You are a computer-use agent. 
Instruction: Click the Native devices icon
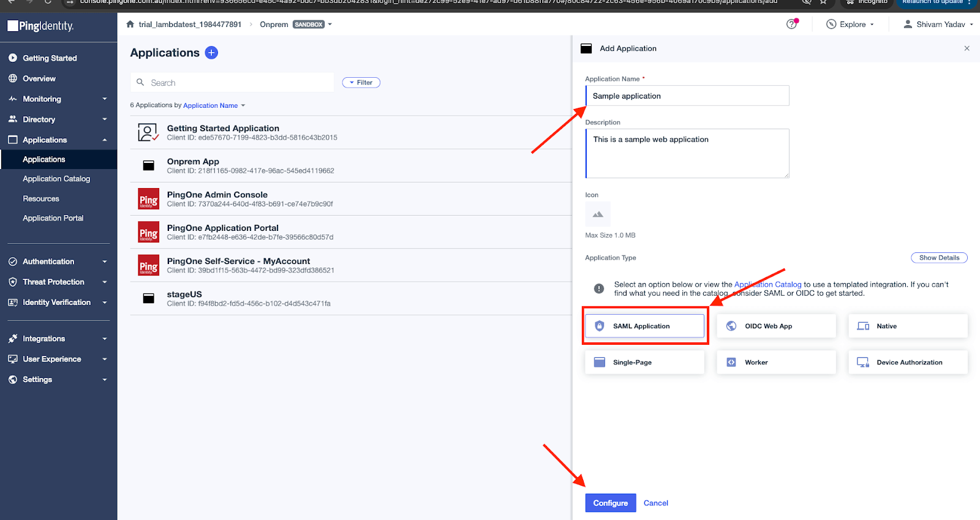863,326
